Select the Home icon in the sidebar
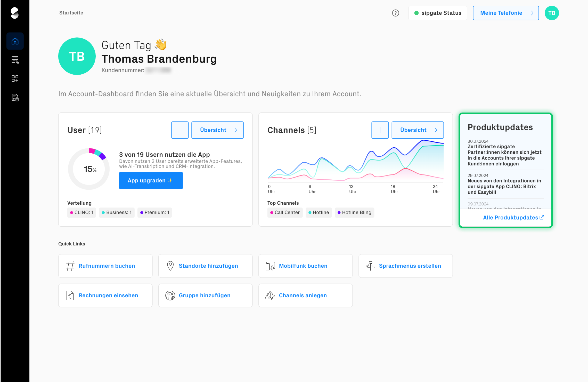588x382 pixels. (x=15, y=41)
